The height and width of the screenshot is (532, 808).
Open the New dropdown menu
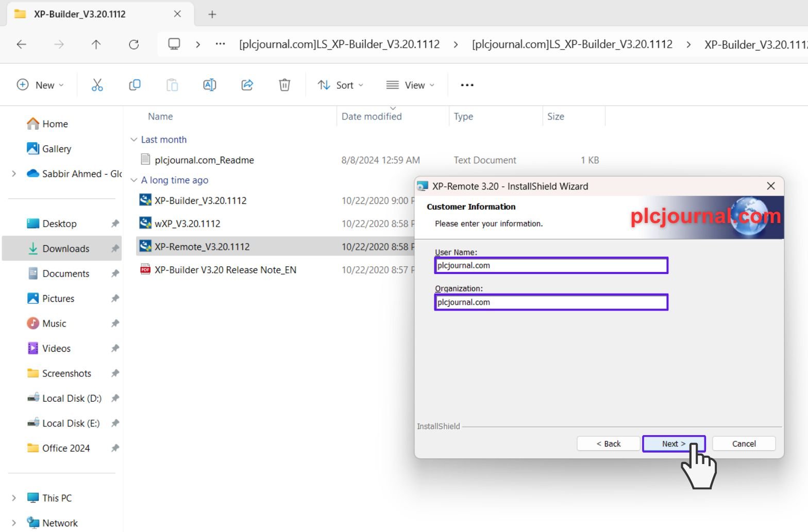tap(40, 85)
